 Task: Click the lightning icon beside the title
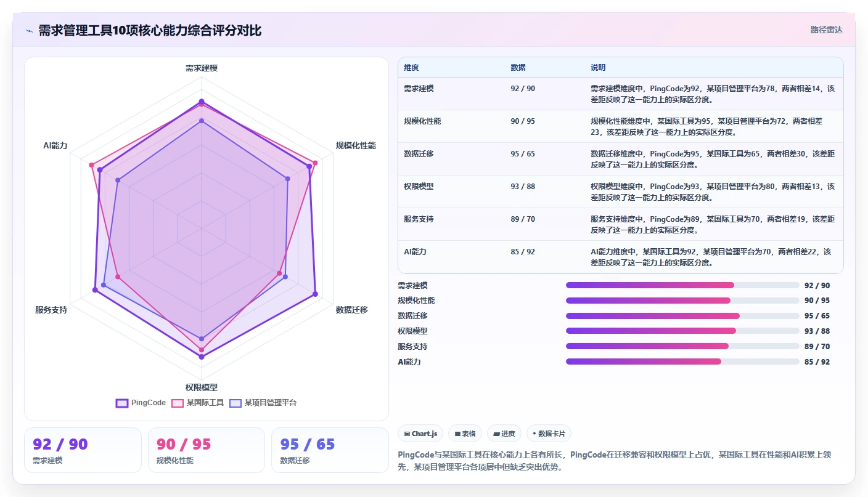(29, 31)
